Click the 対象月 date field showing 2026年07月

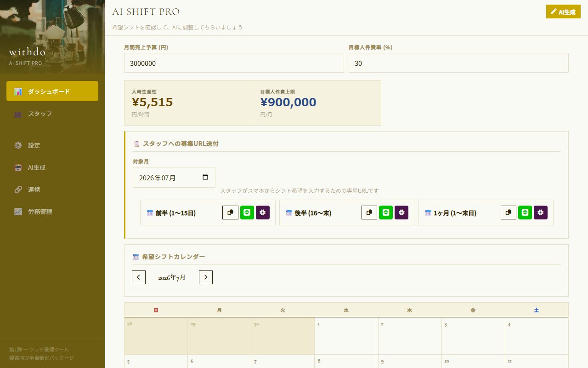tap(174, 177)
